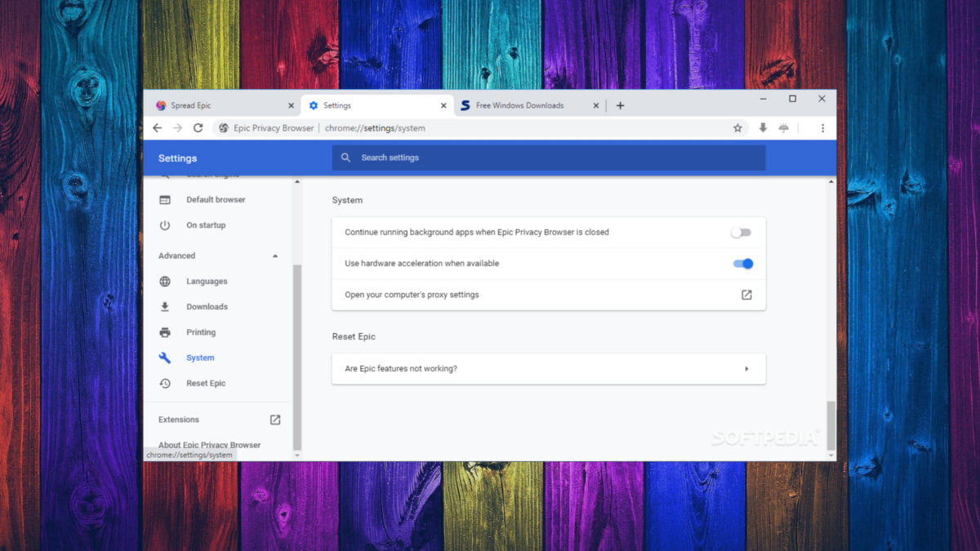Close the Spread Epic tab

pyautogui.click(x=291, y=105)
